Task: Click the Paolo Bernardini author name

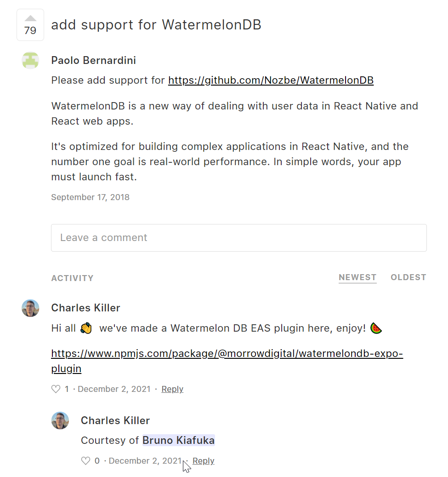Action: click(93, 60)
